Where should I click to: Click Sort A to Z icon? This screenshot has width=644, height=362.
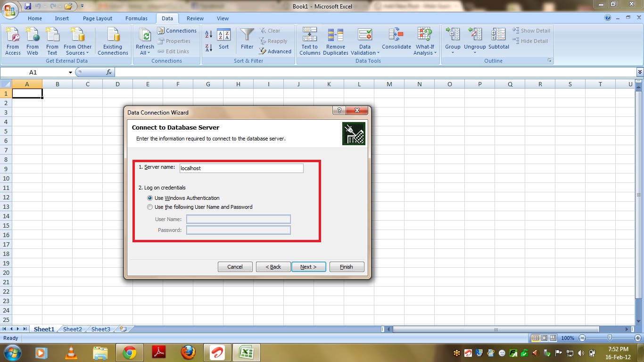209,34
